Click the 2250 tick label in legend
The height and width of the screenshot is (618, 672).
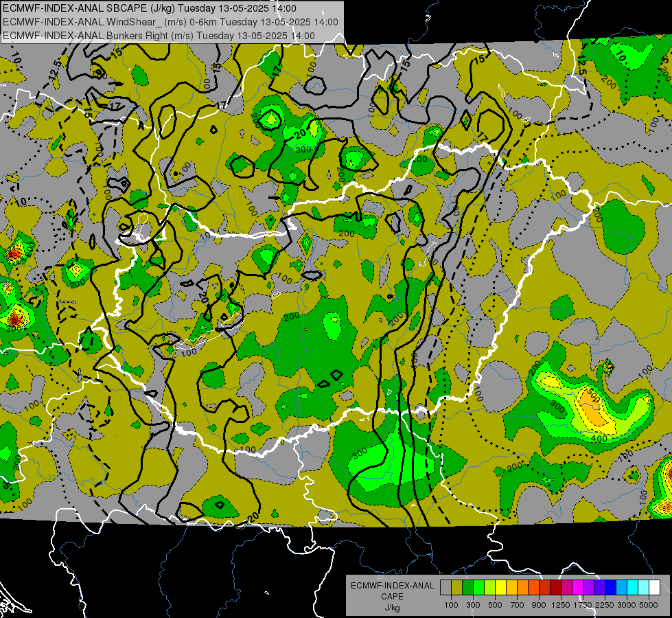(x=605, y=605)
